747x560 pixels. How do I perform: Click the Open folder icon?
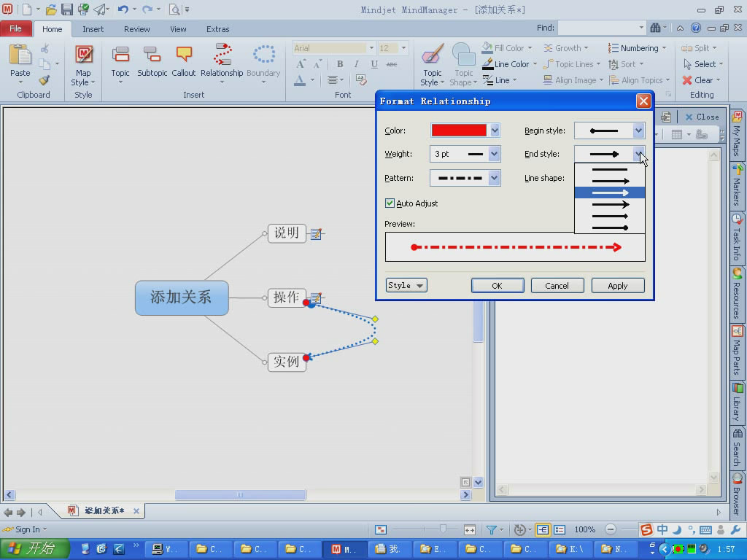pyautogui.click(x=51, y=9)
